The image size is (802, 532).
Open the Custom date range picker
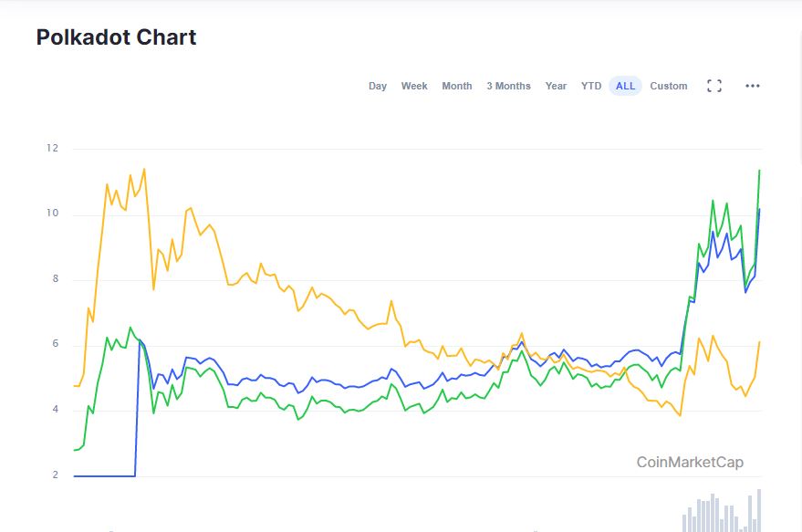coord(669,86)
